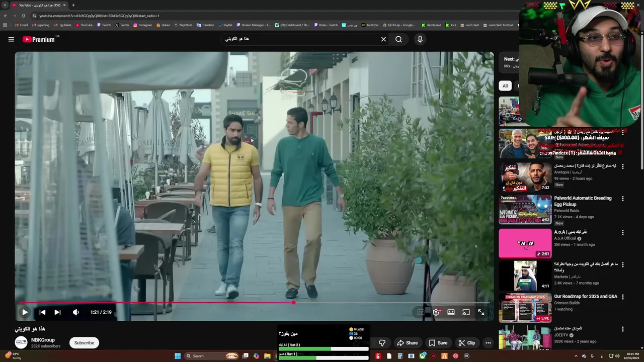Skip to previous video in player
This screenshot has width=644, height=362.
[x=42, y=312]
